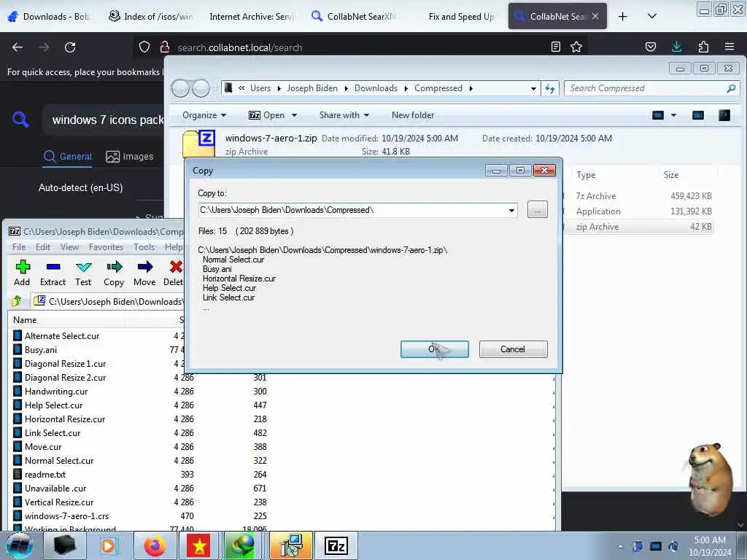Cancel the Copy dialog
Viewport: 747px width, 560px height.
click(x=513, y=349)
